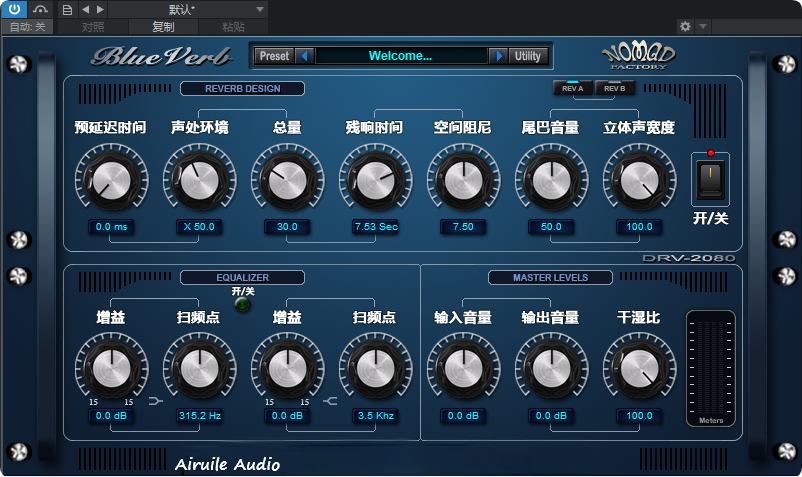Open the gear settings icon

[685, 26]
